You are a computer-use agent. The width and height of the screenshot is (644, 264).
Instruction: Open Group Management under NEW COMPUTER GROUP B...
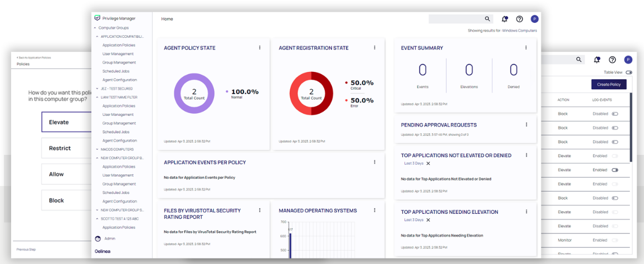119,184
